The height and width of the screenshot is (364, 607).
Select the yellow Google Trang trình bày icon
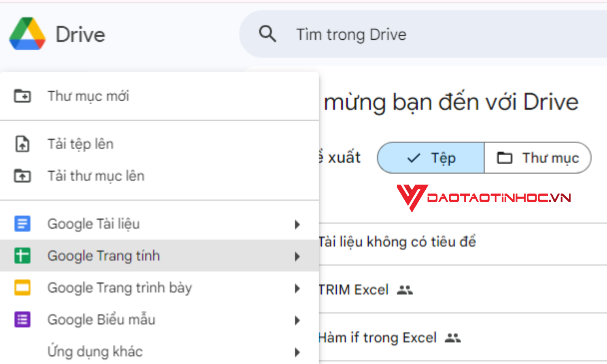(x=22, y=288)
